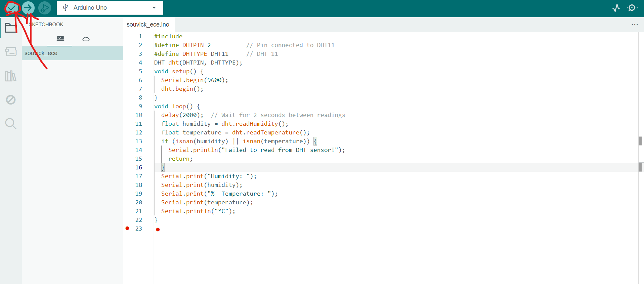
Task: Click '#define DHTTYPE DHT11' on line 3
Action: 191,54
